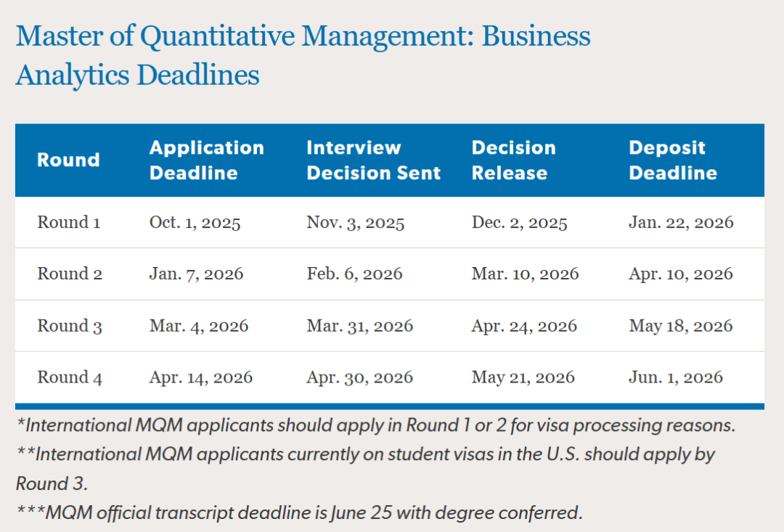Image resolution: width=784 pixels, height=532 pixels.
Task: Select the Apr. 14, 2026 application deadline
Action: 201,377
